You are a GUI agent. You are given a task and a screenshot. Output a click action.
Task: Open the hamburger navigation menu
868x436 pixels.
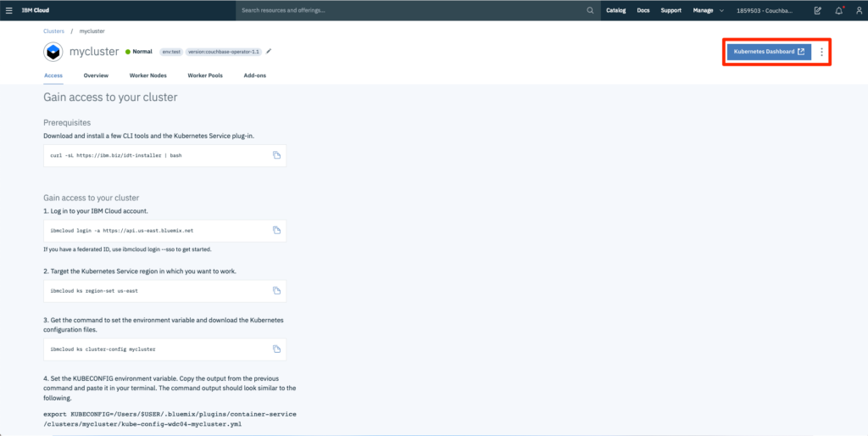[x=8, y=10]
